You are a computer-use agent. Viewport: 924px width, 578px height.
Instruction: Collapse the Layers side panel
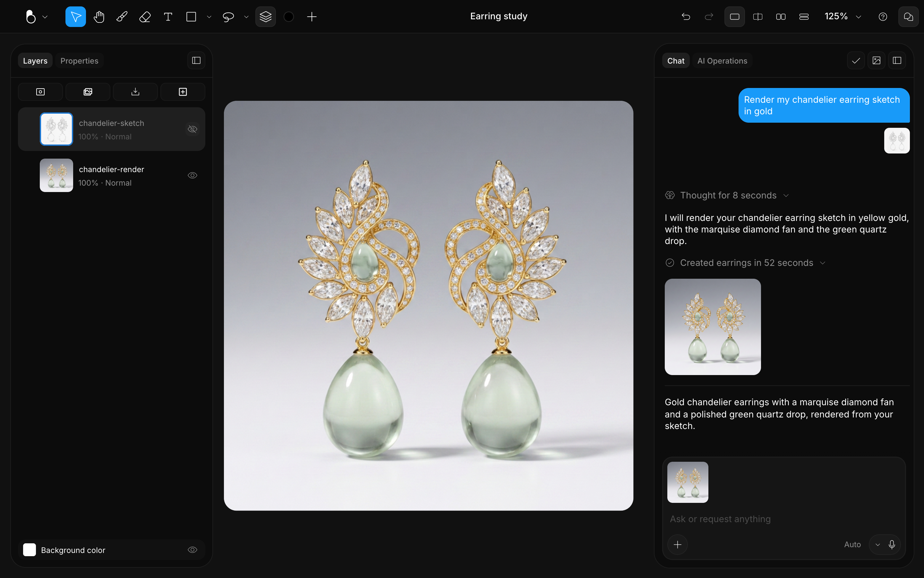[196, 60]
